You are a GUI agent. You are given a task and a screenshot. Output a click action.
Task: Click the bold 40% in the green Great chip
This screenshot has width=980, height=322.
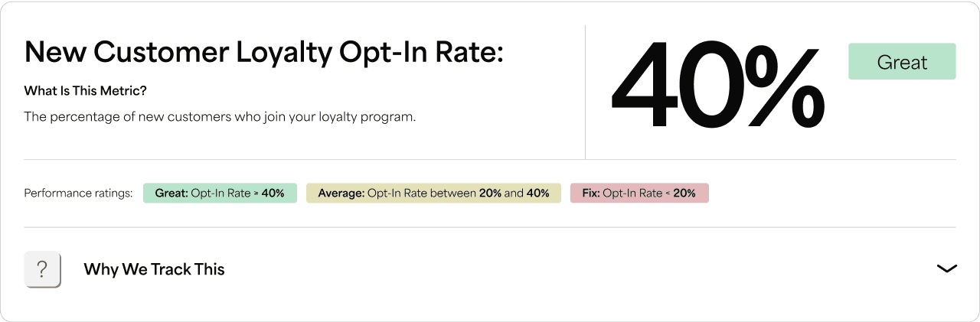273,194
